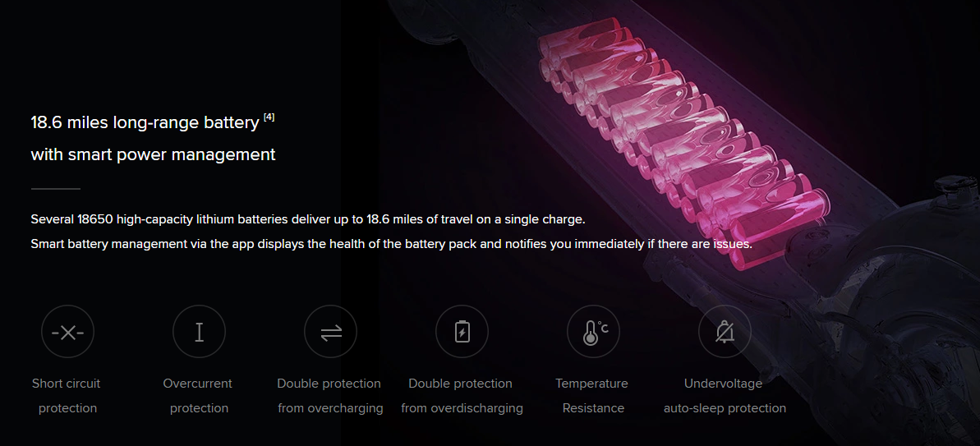The image size is (980, 446).
Task: Open footnote reference [4] beside the heading
Action: click(269, 117)
